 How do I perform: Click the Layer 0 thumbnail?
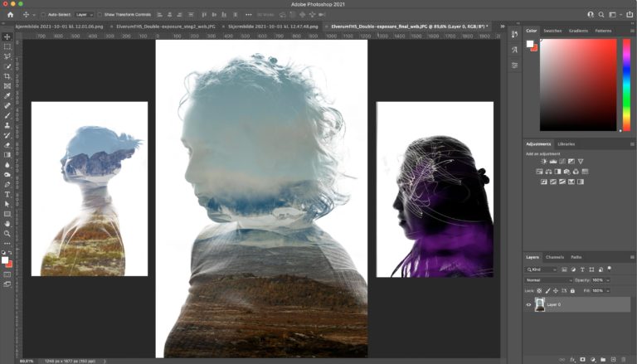[540, 305]
